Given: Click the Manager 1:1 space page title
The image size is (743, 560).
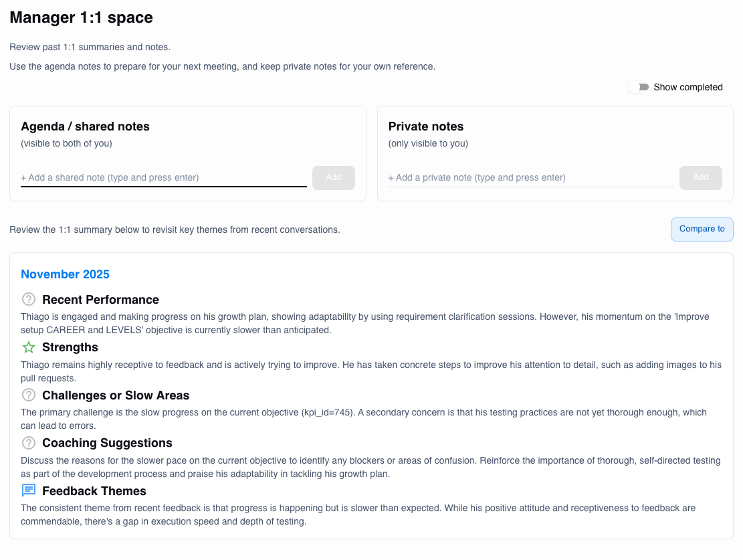Looking at the screenshot, I should [x=81, y=18].
